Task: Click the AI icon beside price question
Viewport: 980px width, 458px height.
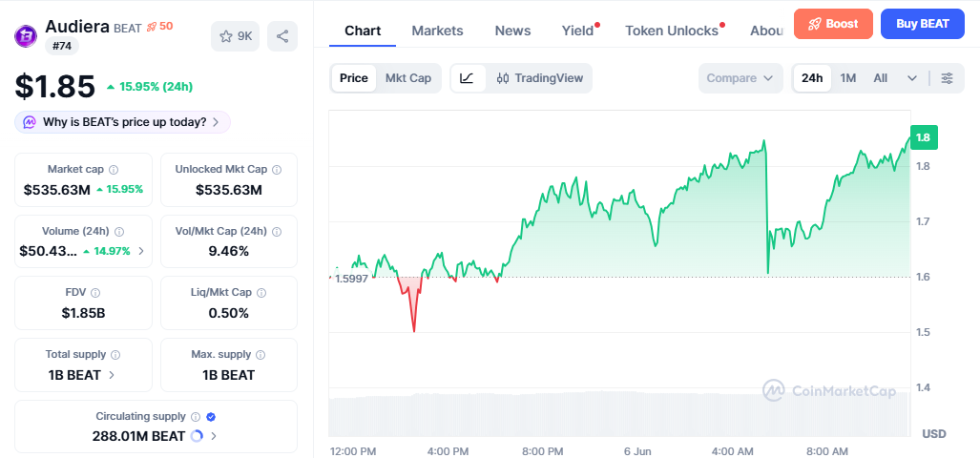Action: pyautogui.click(x=29, y=122)
